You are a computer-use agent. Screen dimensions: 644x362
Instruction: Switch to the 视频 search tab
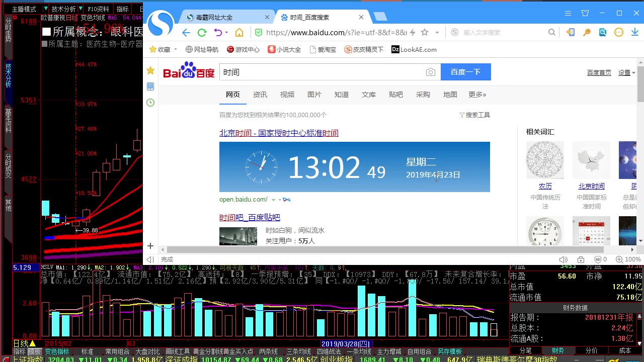[287, 95]
